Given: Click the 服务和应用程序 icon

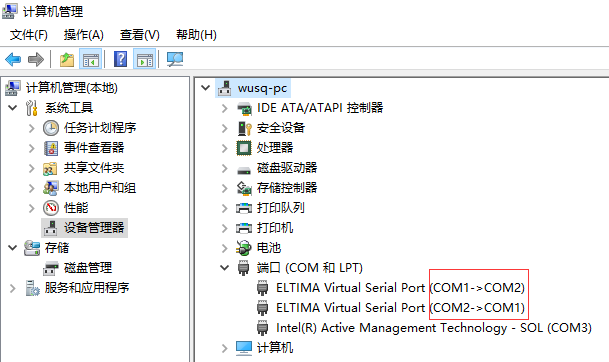Looking at the screenshot, I should [x=32, y=288].
